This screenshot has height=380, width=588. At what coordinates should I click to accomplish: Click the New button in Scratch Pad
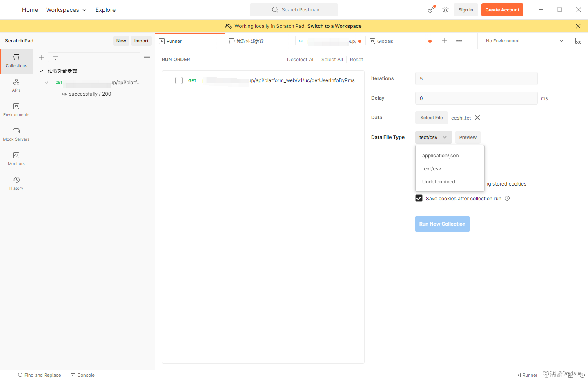click(x=121, y=41)
